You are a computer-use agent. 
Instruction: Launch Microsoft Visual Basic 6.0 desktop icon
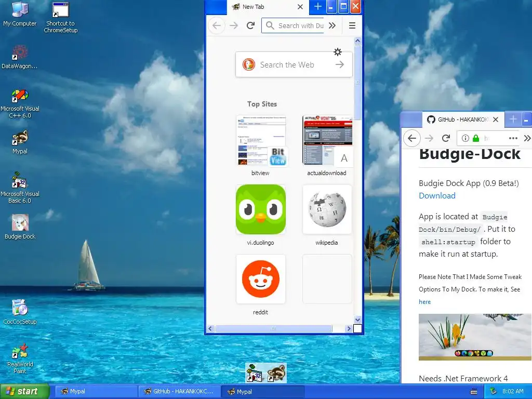coord(20,188)
